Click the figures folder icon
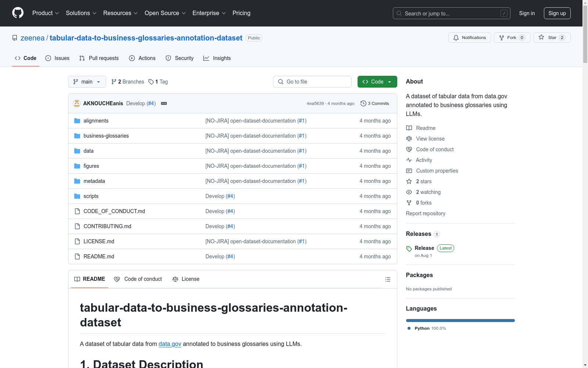The image size is (588, 368). pos(77,166)
